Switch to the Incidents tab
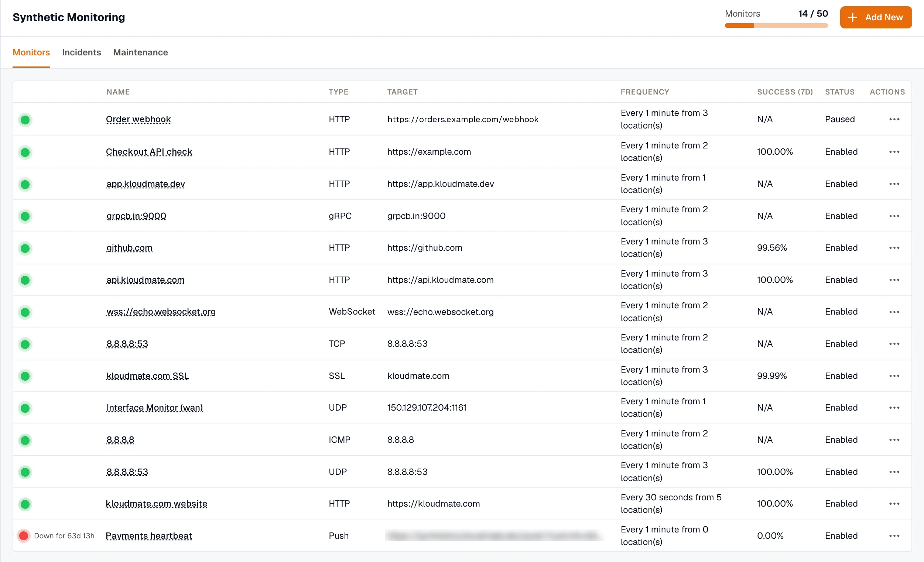 81,52
